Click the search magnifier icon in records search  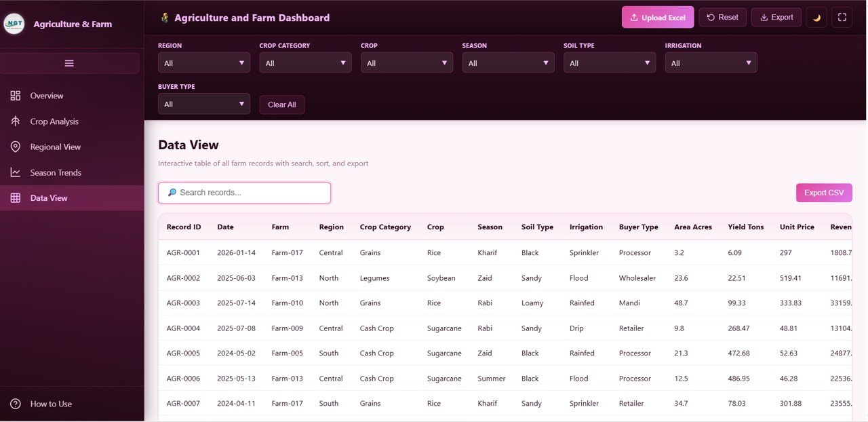172,193
